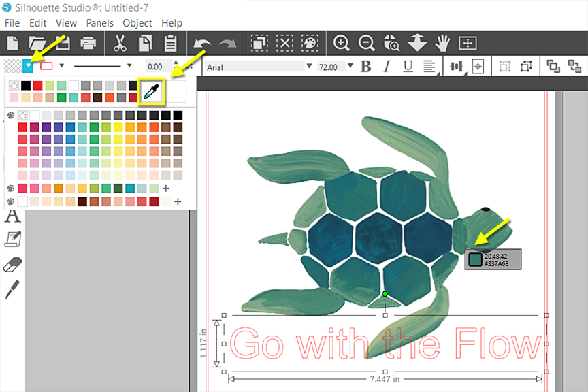Click the Drag Zoom arrows icon
Screen dimensions: 588x392
pos(417,43)
